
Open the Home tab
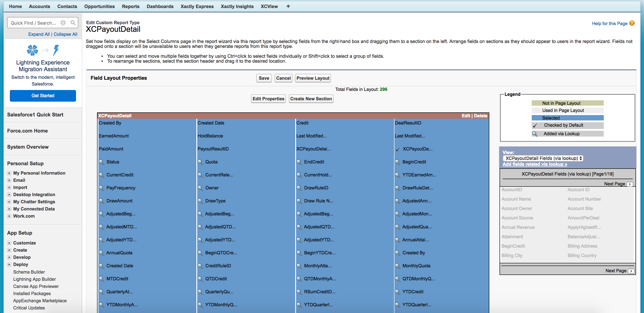(x=15, y=6)
